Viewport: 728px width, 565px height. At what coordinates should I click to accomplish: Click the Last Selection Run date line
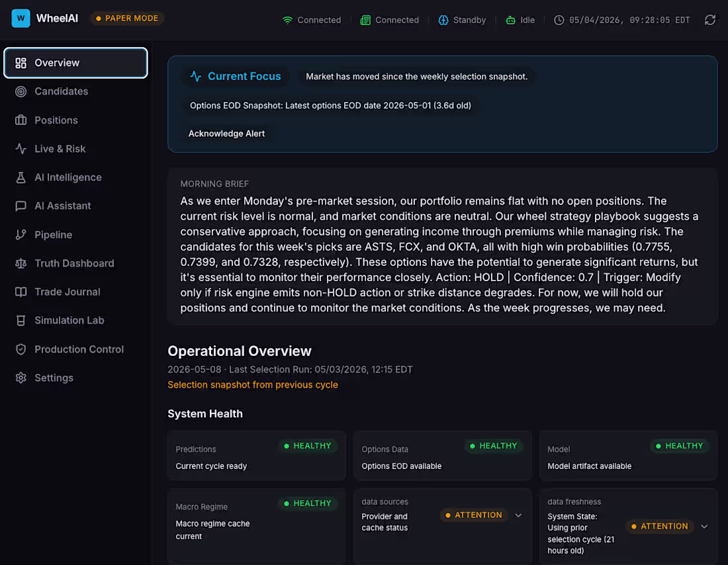pyautogui.click(x=290, y=370)
